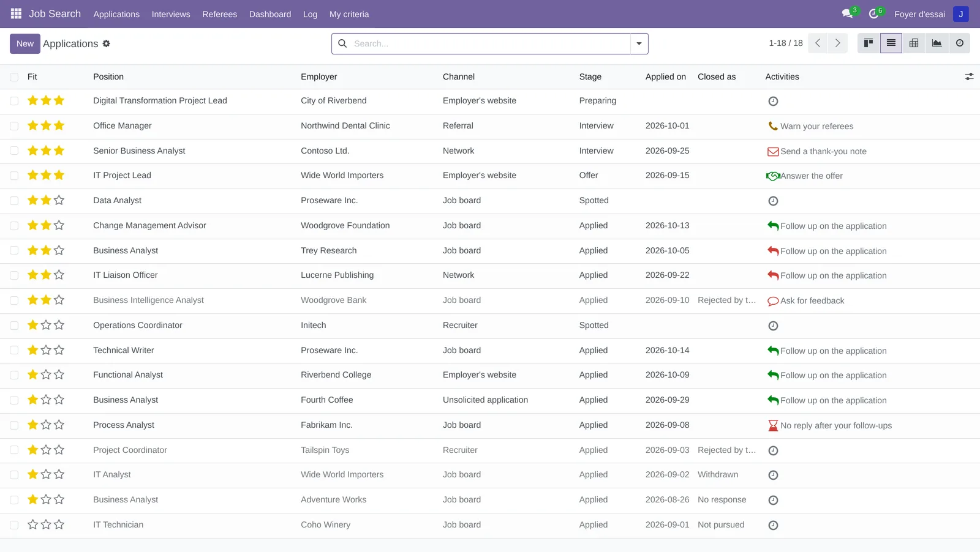Image resolution: width=980 pixels, height=552 pixels.
Task: Click Job Search app title
Action: (x=55, y=13)
